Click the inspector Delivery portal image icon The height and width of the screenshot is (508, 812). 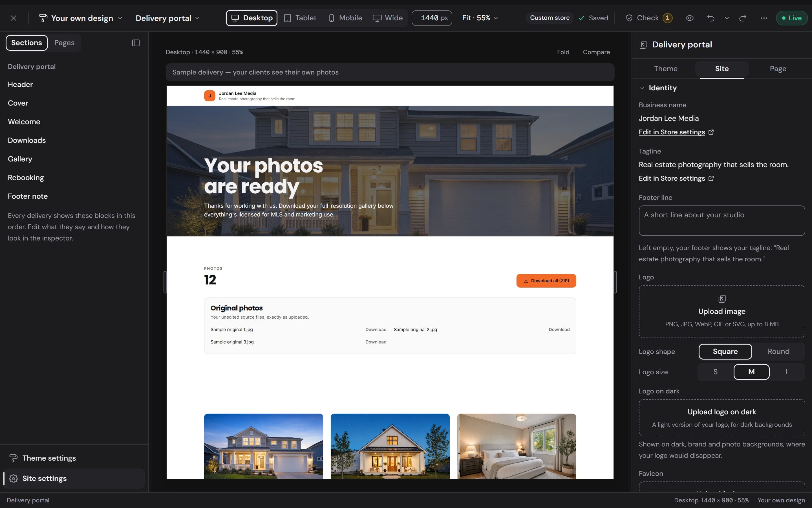pyautogui.click(x=643, y=45)
